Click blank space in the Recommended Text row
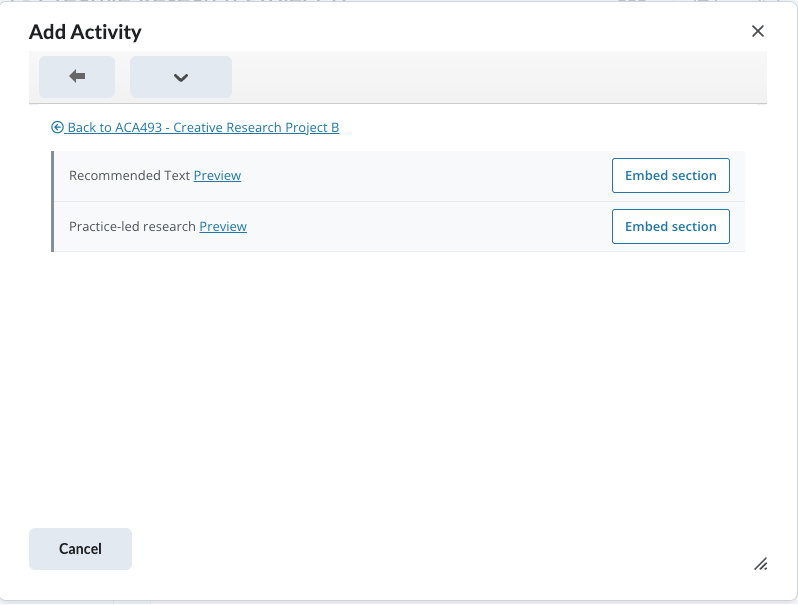The height and width of the screenshot is (605, 798). pyautogui.click(x=420, y=176)
